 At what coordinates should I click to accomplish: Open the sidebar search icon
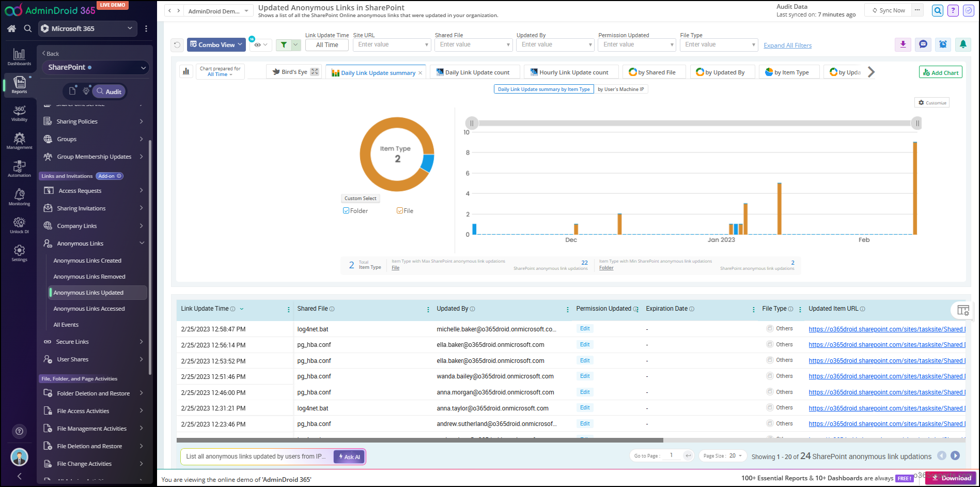(x=28, y=28)
